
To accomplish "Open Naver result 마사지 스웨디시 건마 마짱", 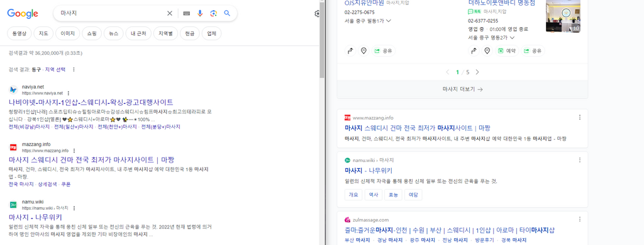I will click(x=418, y=128).
